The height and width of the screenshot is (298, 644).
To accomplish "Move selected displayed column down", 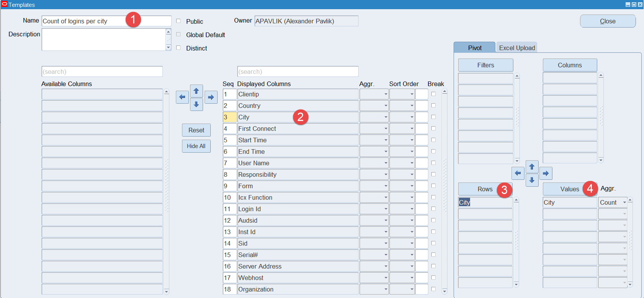I will [196, 104].
